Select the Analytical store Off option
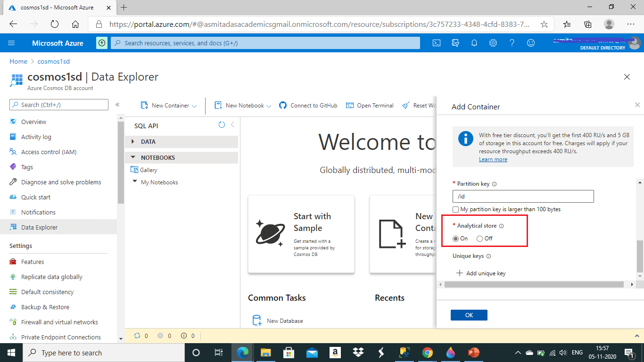The width and height of the screenshot is (644, 362). point(479,239)
